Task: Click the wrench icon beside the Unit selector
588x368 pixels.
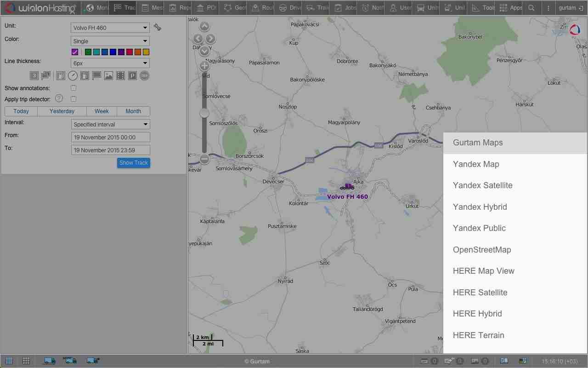Action: pos(158,28)
